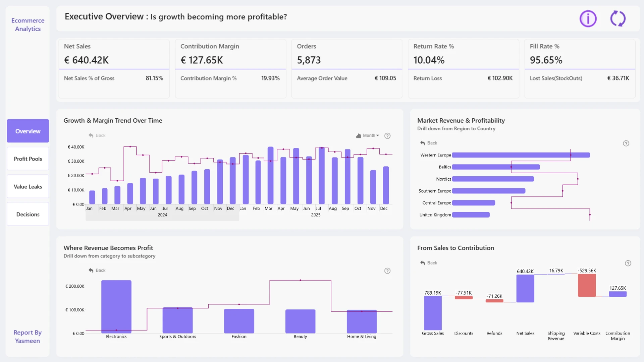Click the Home & Living bar
This screenshot has width=644, height=362.
[362, 322]
